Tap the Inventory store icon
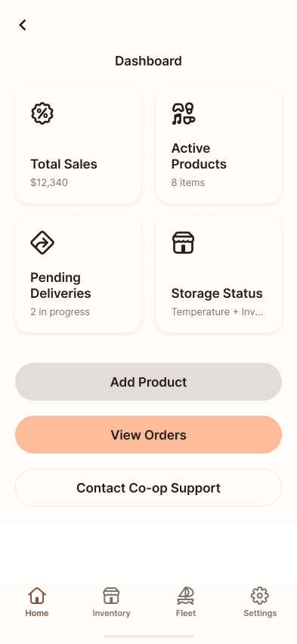This screenshot has height=644, width=297. 111,596
